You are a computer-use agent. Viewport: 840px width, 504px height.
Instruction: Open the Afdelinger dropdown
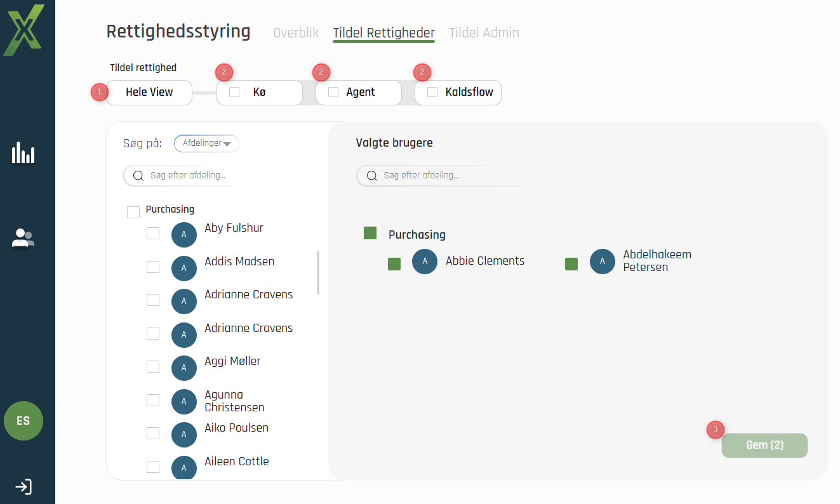click(206, 143)
